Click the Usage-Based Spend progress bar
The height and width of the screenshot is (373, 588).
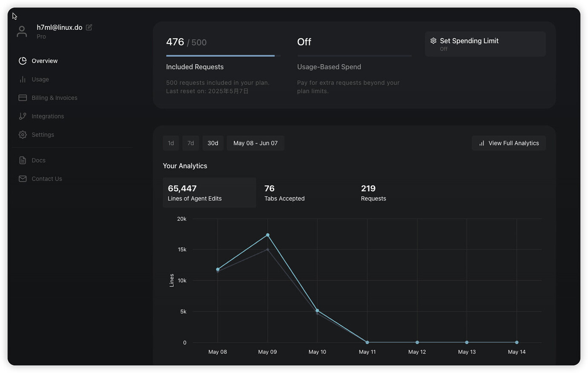tap(354, 56)
